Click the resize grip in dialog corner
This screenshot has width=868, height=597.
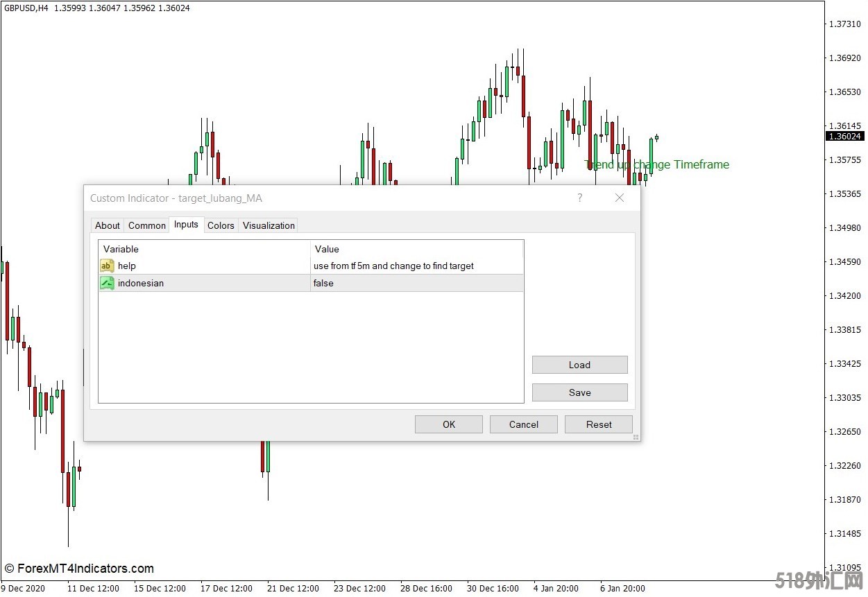pyautogui.click(x=636, y=437)
